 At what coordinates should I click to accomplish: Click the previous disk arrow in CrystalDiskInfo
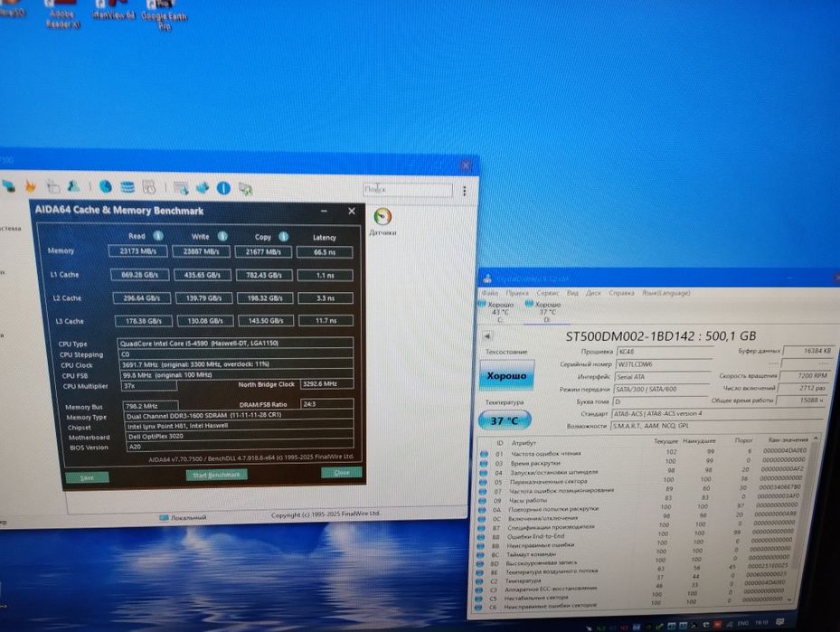pyautogui.click(x=487, y=336)
